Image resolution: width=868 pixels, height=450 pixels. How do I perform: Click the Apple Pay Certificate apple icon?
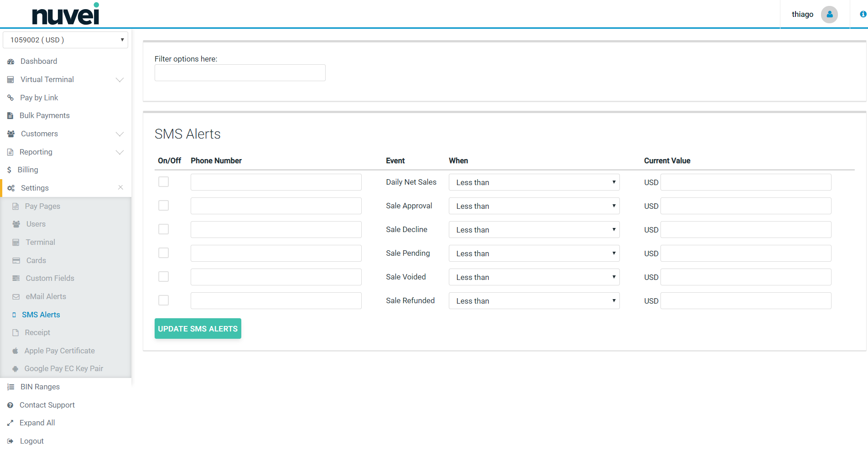[x=16, y=351]
